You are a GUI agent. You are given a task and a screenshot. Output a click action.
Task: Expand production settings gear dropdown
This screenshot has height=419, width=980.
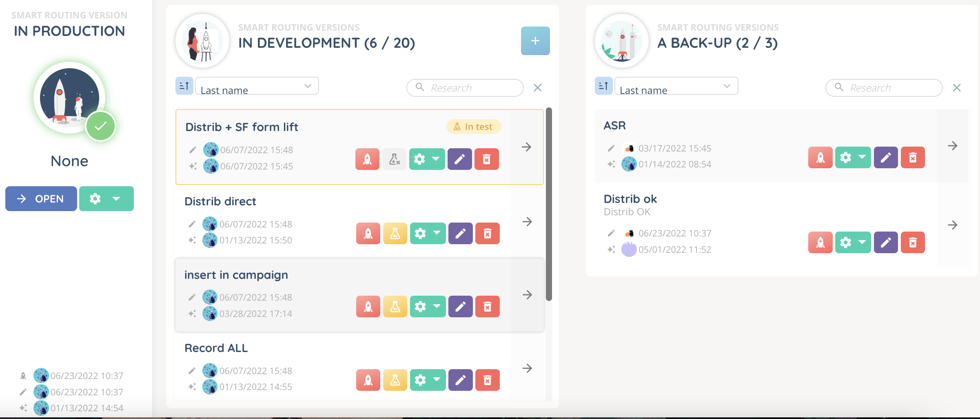click(116, 199)
